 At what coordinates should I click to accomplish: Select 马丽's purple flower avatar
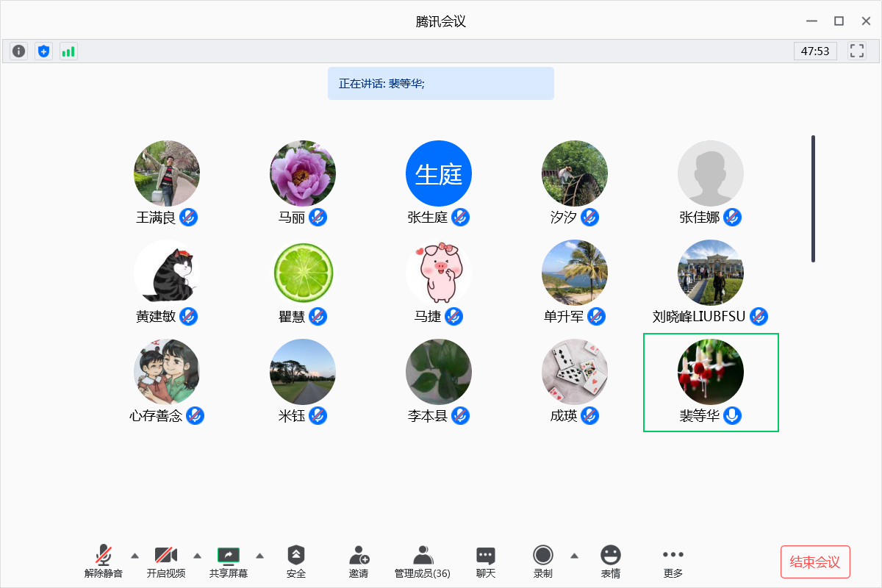(x=303, y=173)
